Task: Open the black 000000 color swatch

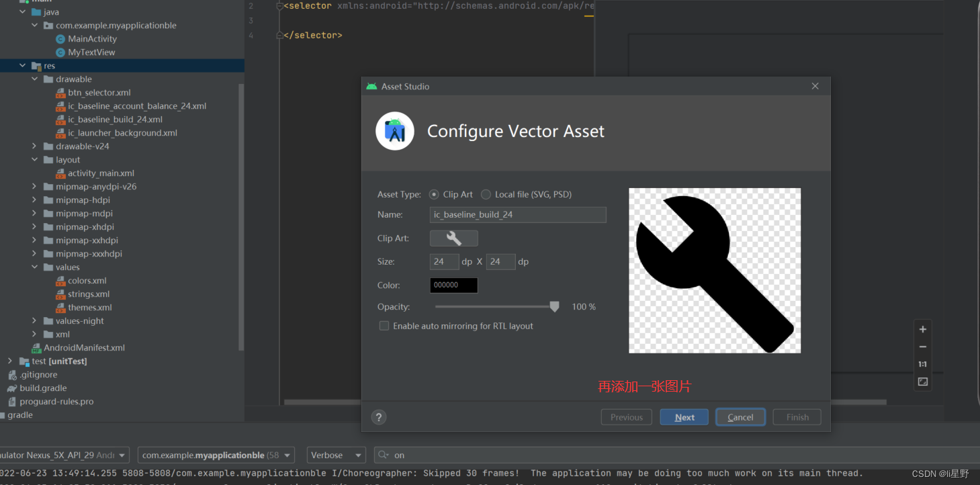Action: [454, 285]
